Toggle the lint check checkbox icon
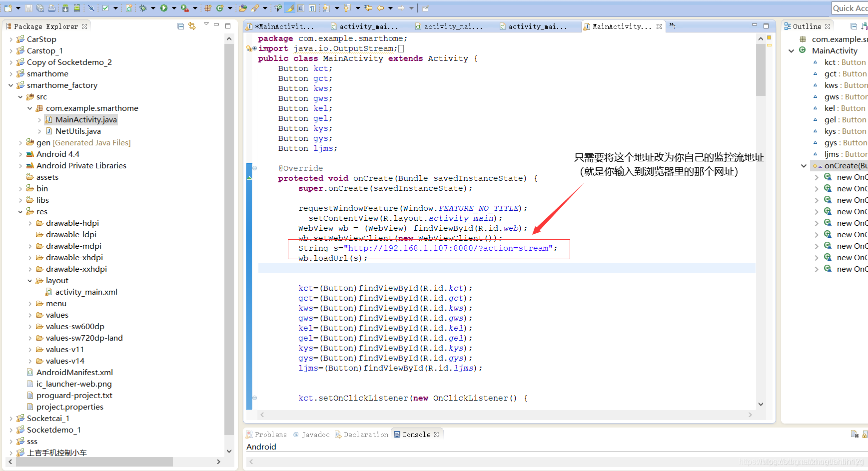 click(105, 8)
